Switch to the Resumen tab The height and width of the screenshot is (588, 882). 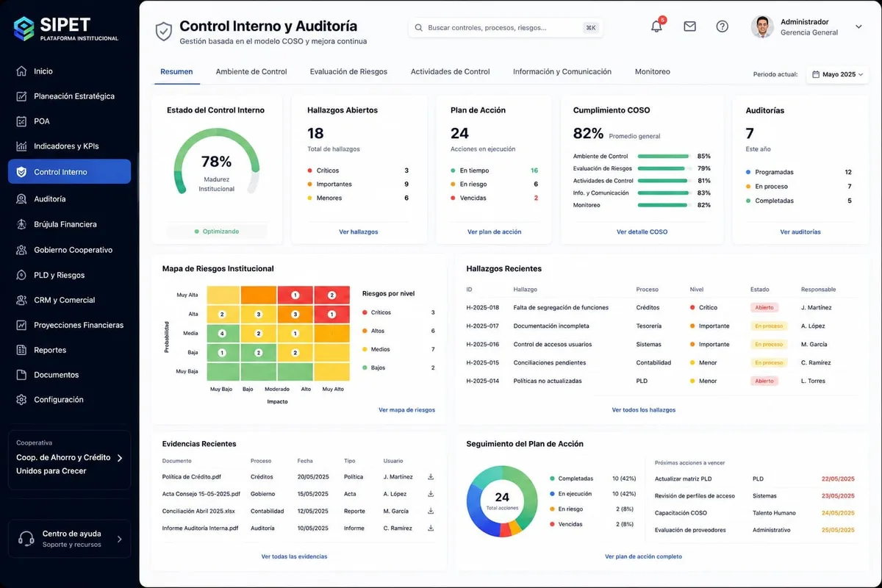pos(176,72)
